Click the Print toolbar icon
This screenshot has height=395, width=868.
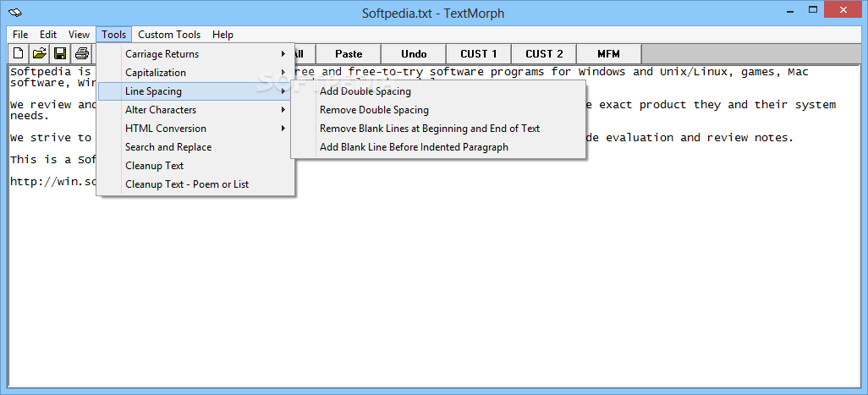coord(82,53)
